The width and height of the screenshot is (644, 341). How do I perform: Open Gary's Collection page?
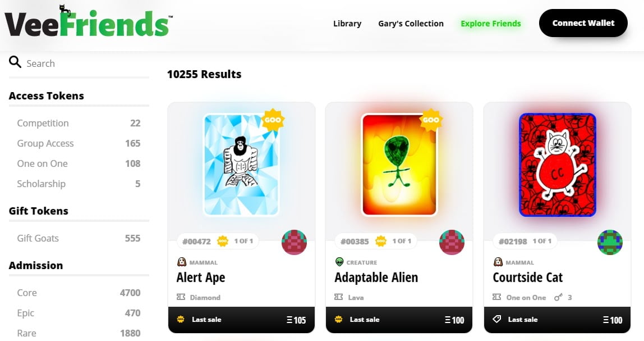pos(411,24)
